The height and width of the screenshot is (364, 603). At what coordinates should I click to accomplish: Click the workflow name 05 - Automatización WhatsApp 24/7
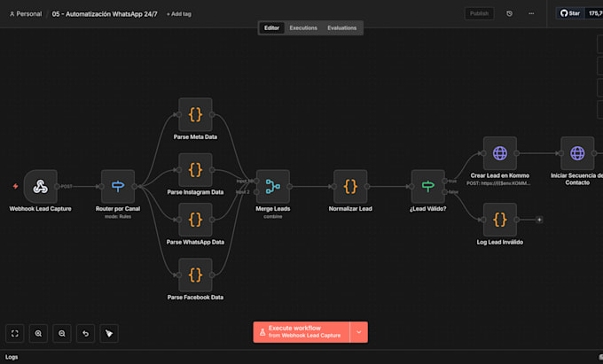coord(105,14)
